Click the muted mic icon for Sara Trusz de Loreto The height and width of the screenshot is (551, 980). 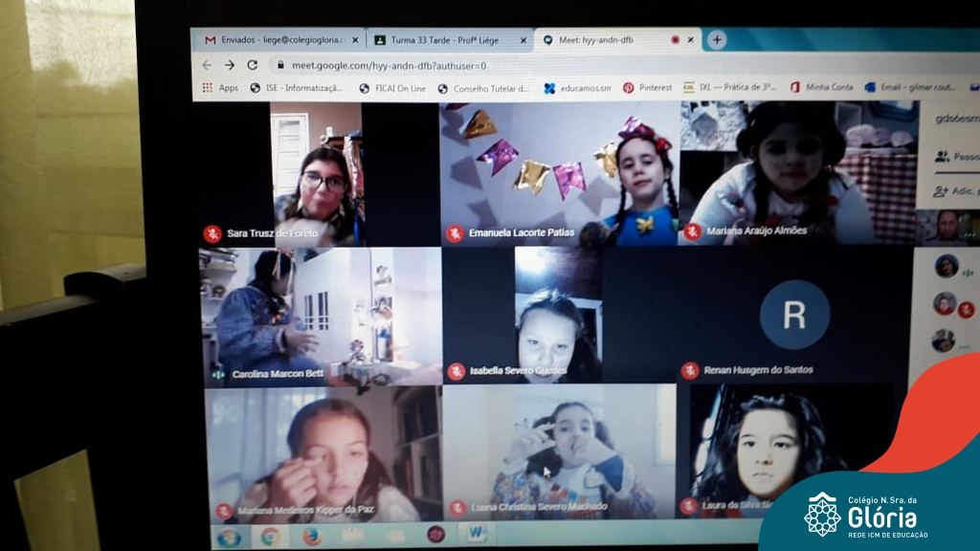212,233
